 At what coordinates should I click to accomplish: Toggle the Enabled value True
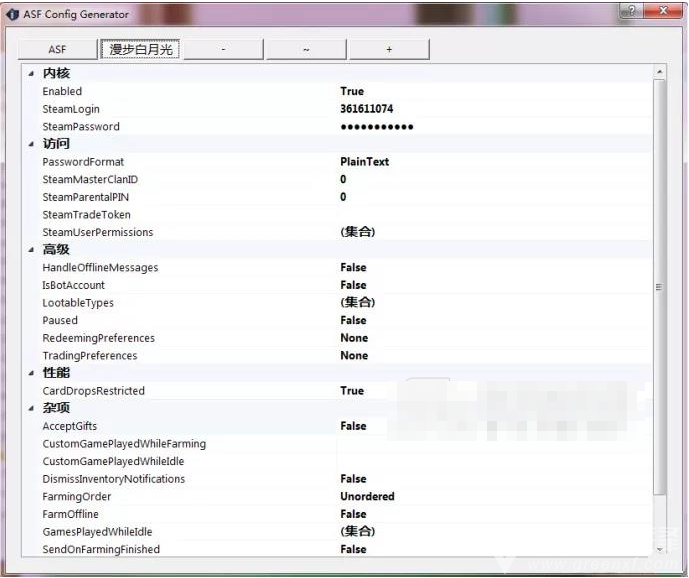pos(352,91)
